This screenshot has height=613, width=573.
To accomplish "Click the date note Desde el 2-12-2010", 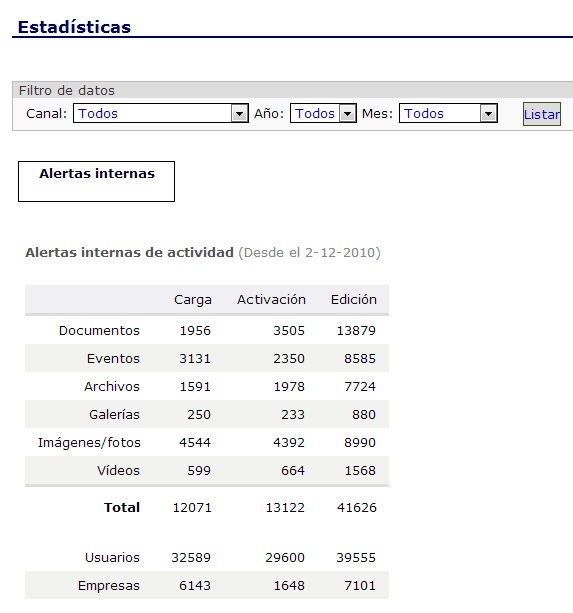I will click(310, 253).
